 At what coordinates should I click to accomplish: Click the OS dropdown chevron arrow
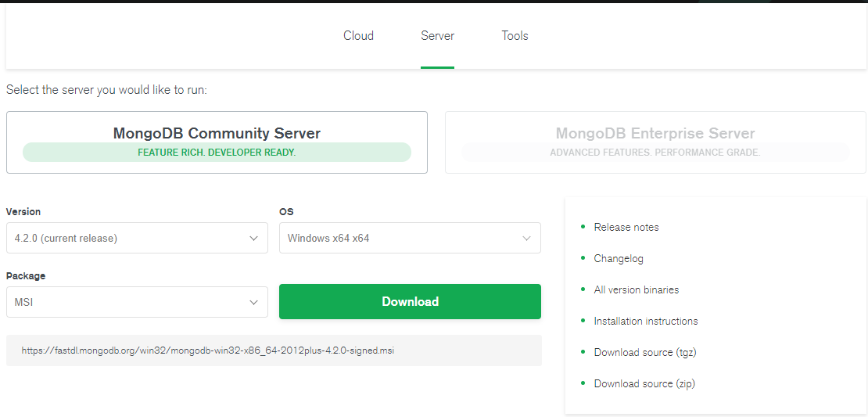tap(526, 238)
